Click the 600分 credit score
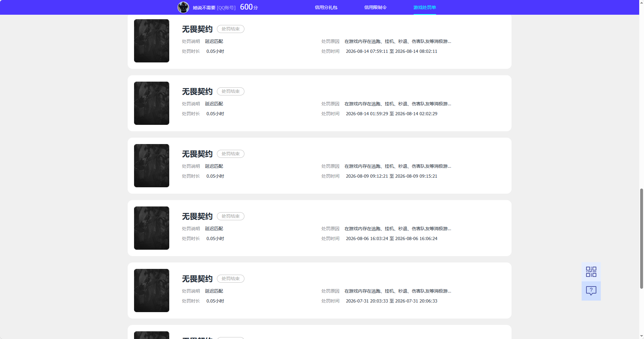Viewport: 644px width, 339px height. (x=249, y=7)
